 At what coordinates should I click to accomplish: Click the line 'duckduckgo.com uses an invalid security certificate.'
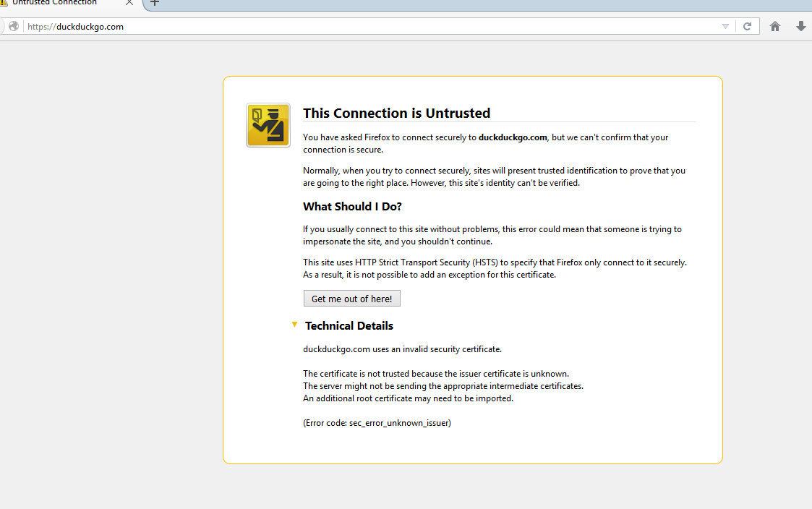(x=402, y=349)
